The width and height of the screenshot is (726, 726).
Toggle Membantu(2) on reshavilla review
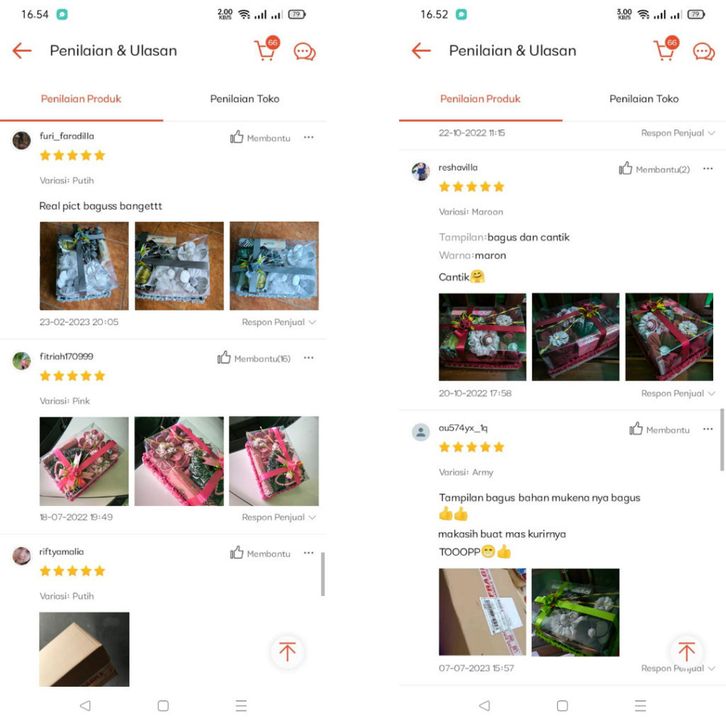pos(654,169)
